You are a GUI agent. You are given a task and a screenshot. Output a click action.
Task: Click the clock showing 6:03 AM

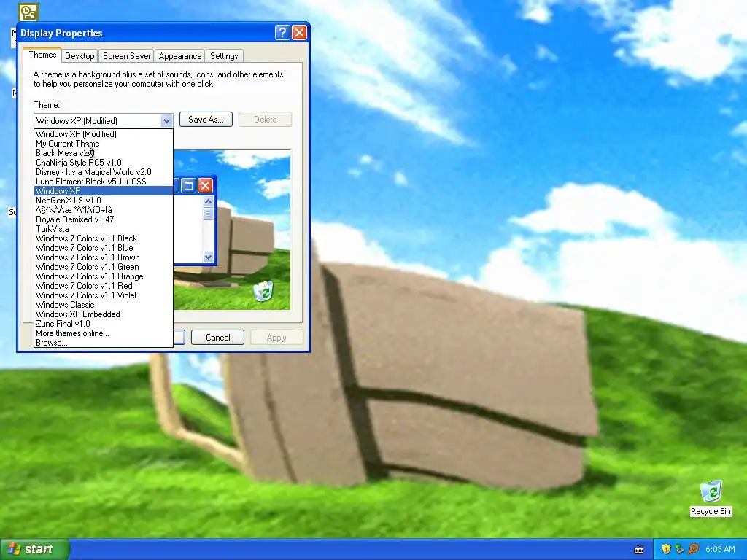[720, 549]
